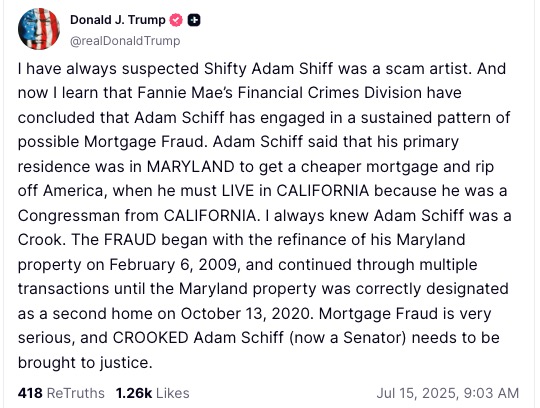Open Donald J. Trump's profile avatar
540x408 pixels.
coord(39,29)
